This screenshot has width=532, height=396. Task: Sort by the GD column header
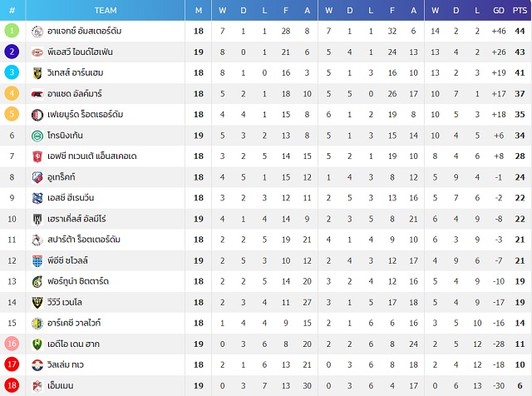tap(499, 11)
